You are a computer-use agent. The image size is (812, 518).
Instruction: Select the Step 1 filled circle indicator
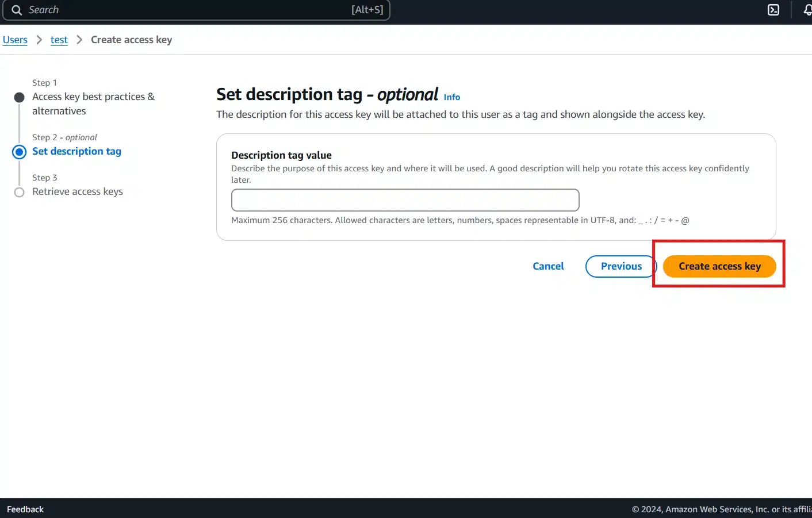19,97
